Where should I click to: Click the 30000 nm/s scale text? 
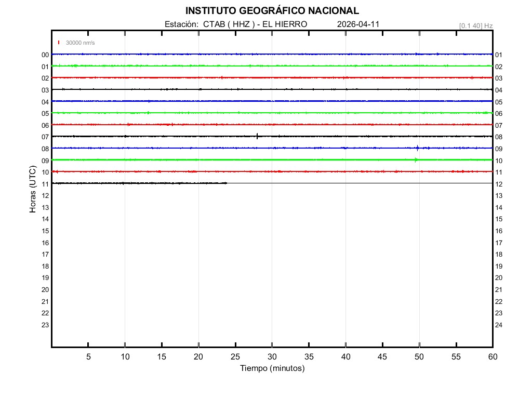point(80,43)
